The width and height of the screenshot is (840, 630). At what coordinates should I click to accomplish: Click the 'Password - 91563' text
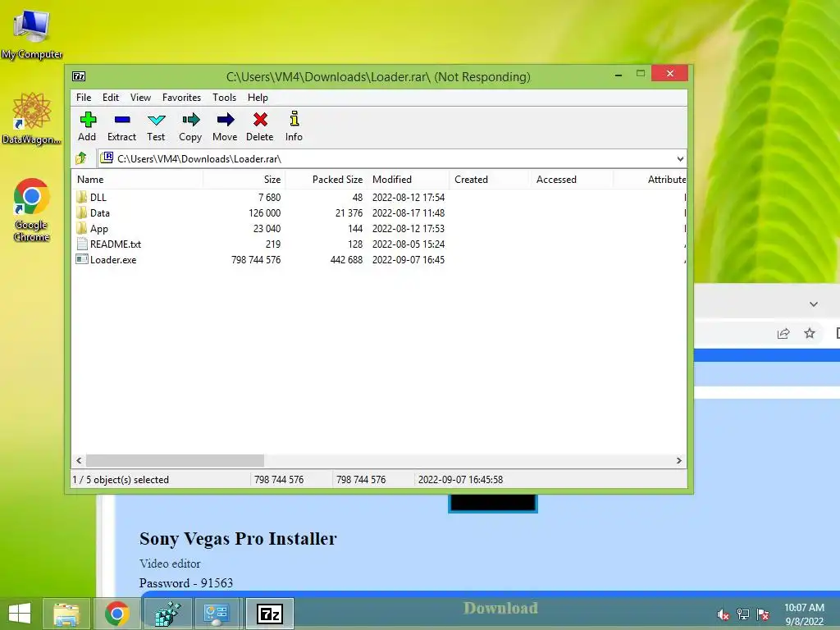[186, 583]
